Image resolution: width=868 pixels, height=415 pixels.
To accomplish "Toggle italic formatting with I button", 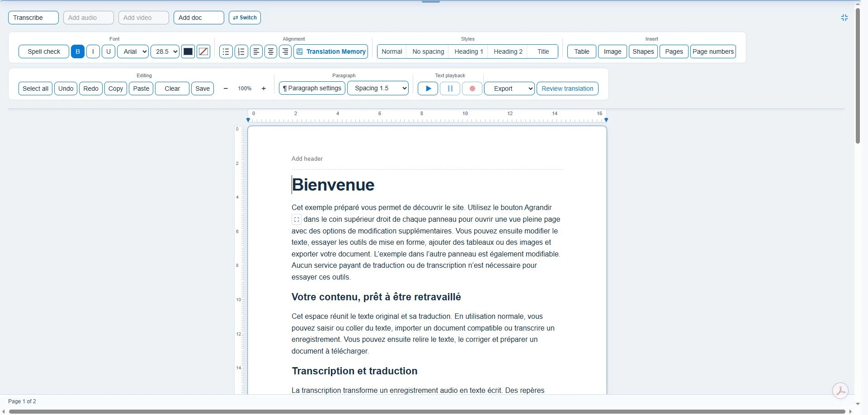I will 93,51.
